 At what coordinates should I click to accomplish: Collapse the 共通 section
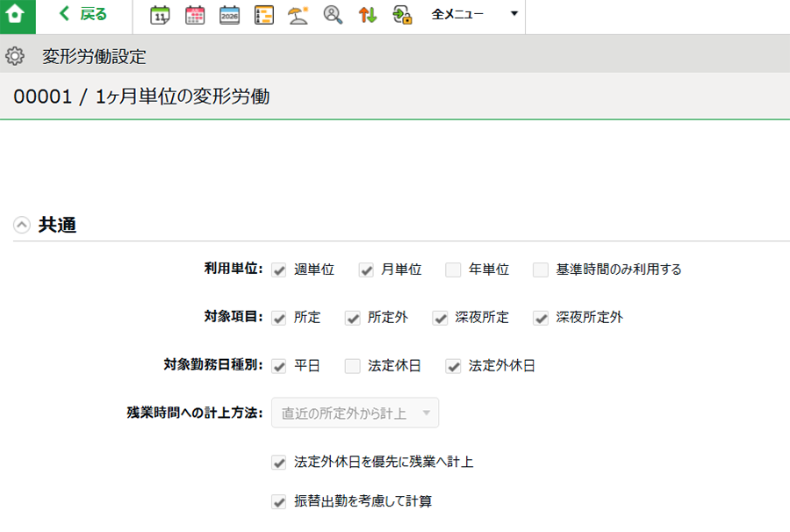(x=22, y=225)
